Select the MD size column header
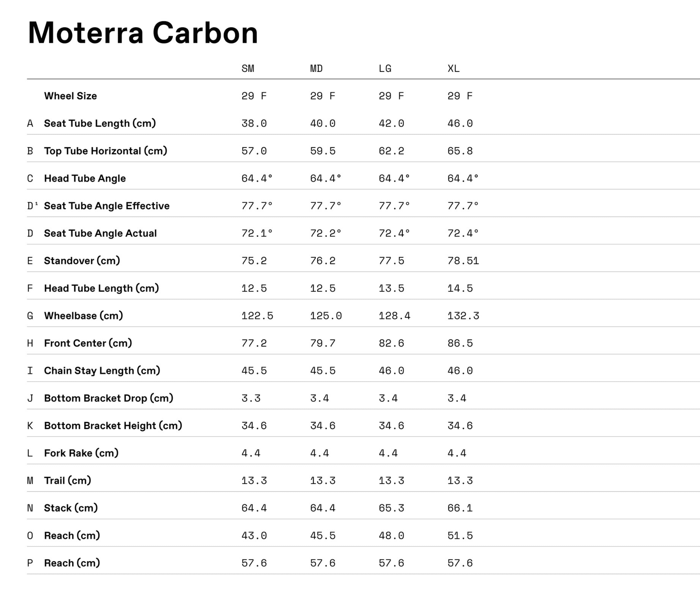The height and width of the screenshot is (596, 700). [316, 69]
